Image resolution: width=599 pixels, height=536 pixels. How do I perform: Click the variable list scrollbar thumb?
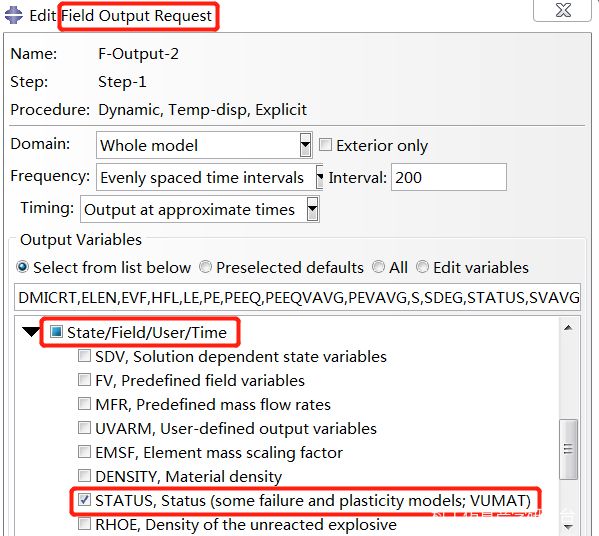tap(568, 449)
